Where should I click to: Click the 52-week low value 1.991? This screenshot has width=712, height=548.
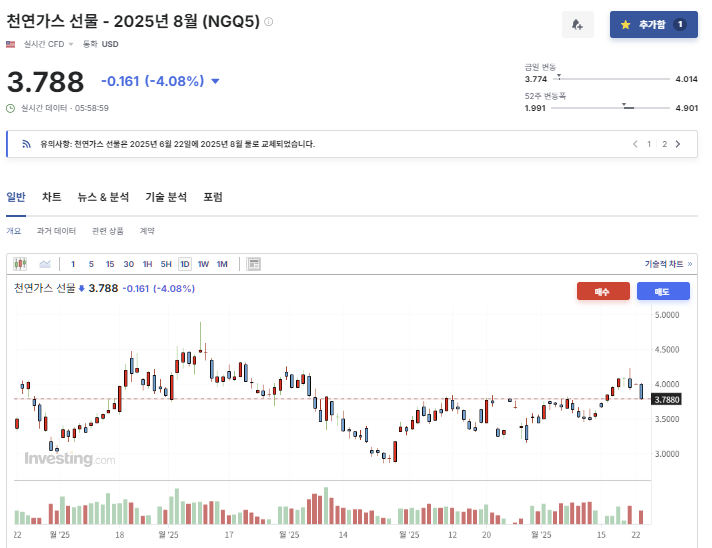click(x=535, y=108)
